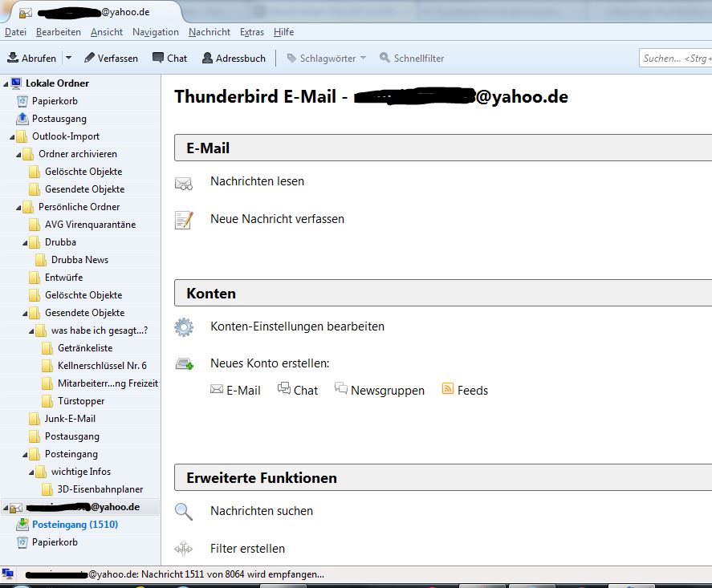Open the Abrufen dropdown arrow
This screenshot has width=712, height=588.
68,58
